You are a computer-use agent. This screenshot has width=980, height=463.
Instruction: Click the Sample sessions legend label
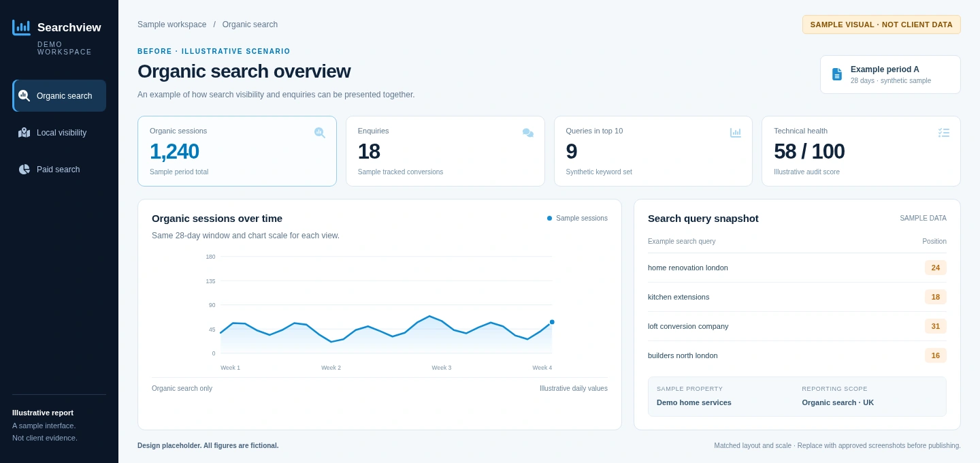click(582, 219)
